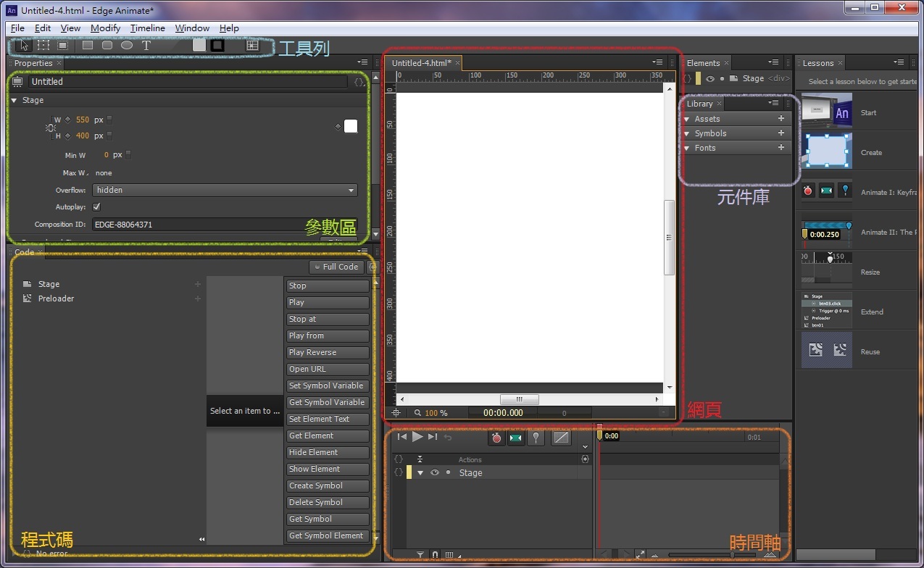
Task: Toggle the Auto-Transition mode icon
Action: point(516,438)
